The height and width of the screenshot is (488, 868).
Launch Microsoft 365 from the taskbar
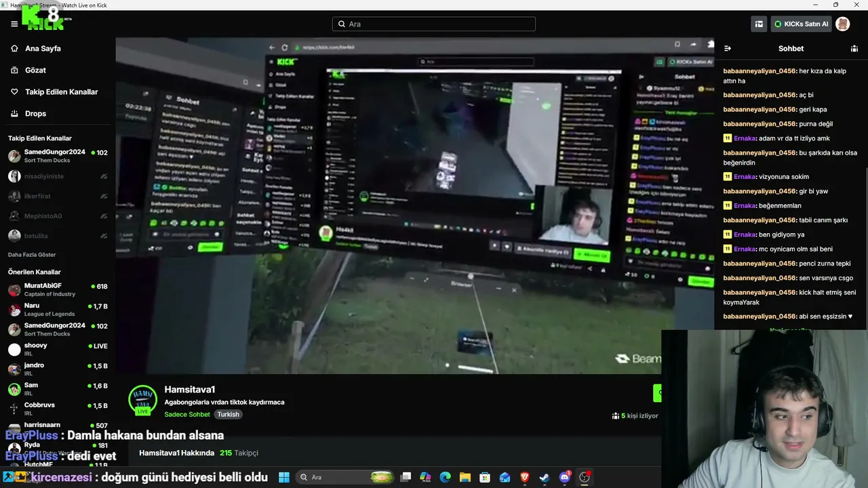tap(425, 477)
